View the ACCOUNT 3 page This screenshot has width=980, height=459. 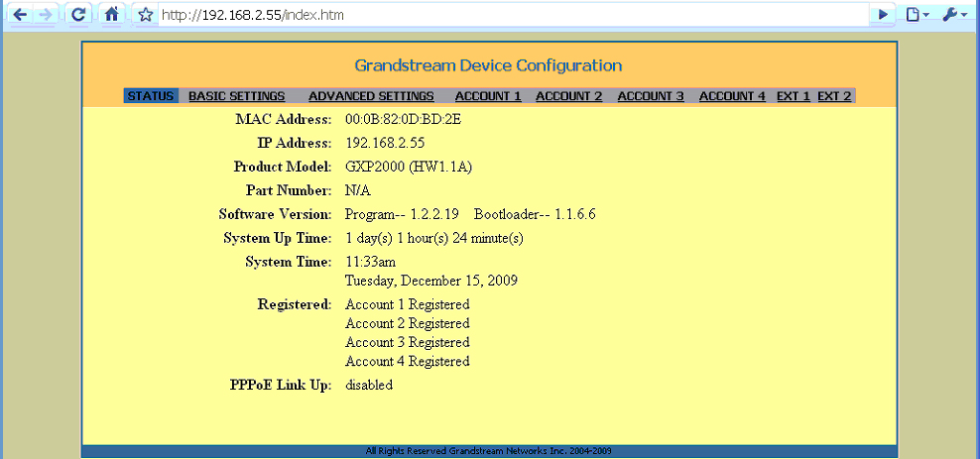(651, 96)
